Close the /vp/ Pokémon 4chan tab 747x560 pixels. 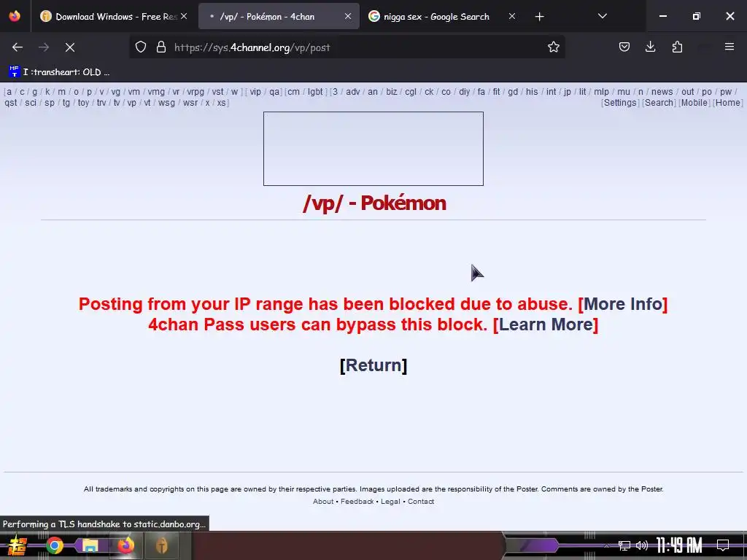(348, 16)
